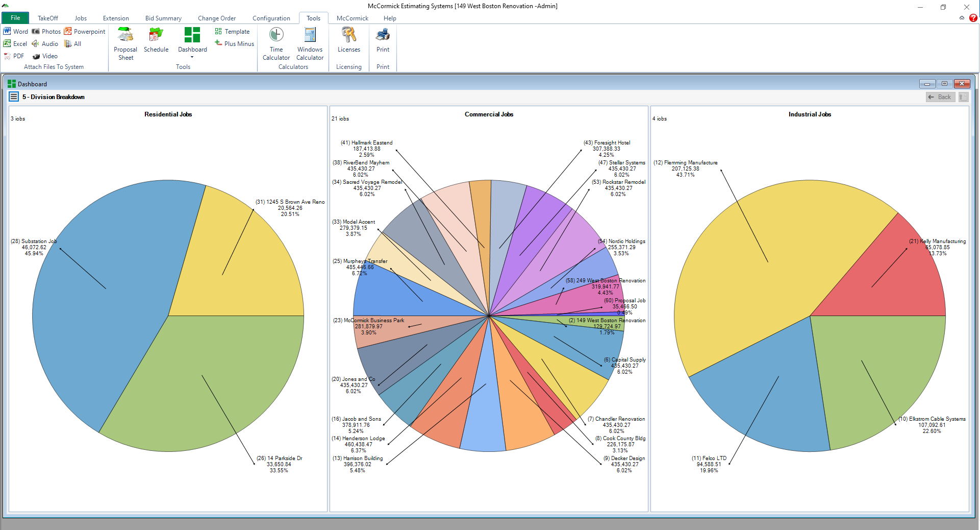The height and width of the screenshot is (530, 980).
Task: Minimize the Dashboard inner window
Action: click(927, 84)
